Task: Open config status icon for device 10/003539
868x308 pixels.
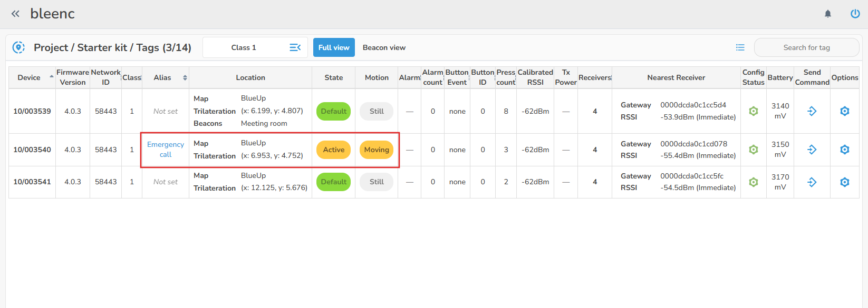Action: (x=754, y=111)
